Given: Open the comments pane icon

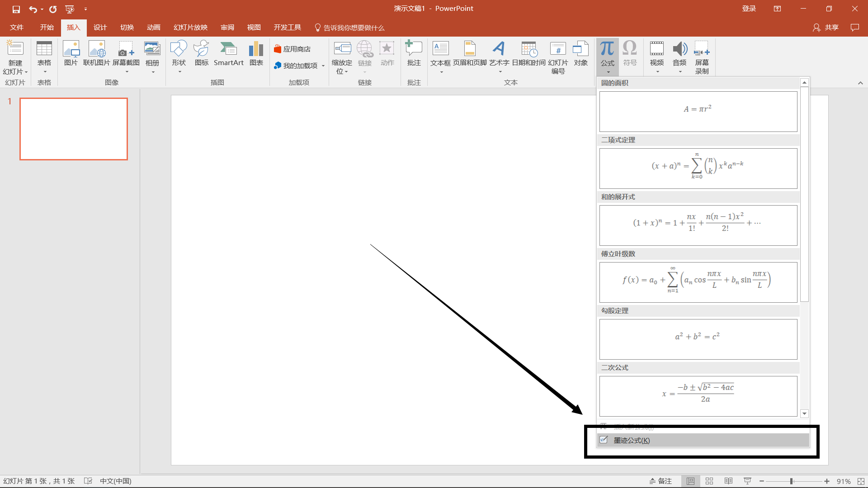Looking at the screenshot, I should pyautogui.click(x=854, y=28).
